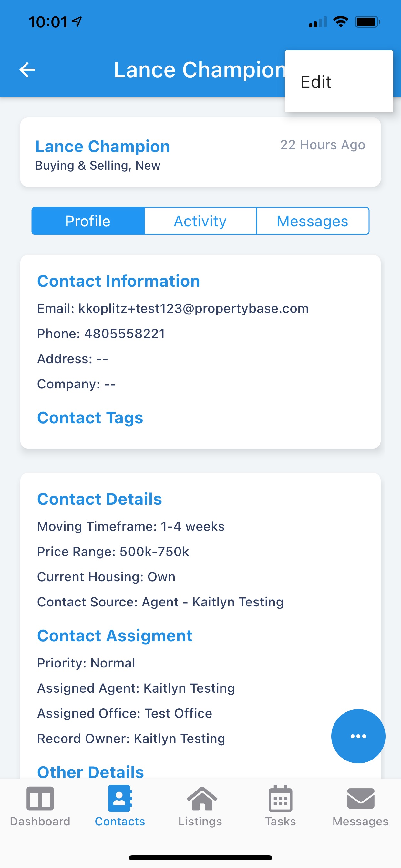
Task: Switch to the Messages tab under contact card
Action: coord(313,221)
